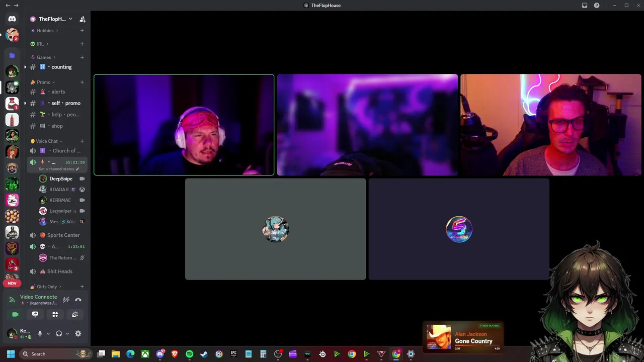Viewport: 644px width, 362px height.
Task: Toggle noise suppression in voice panel
Action: click(x=66, y=300)
